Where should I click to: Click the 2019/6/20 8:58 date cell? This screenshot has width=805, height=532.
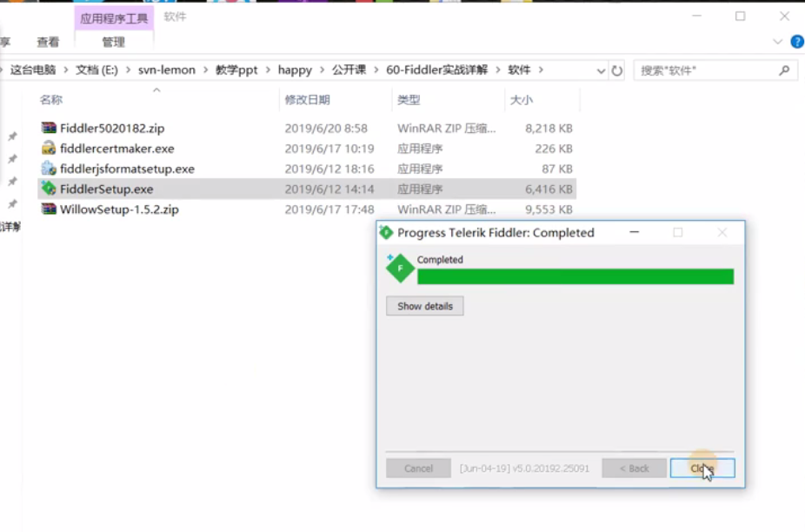pyautogui.click(x=326, y=129)
